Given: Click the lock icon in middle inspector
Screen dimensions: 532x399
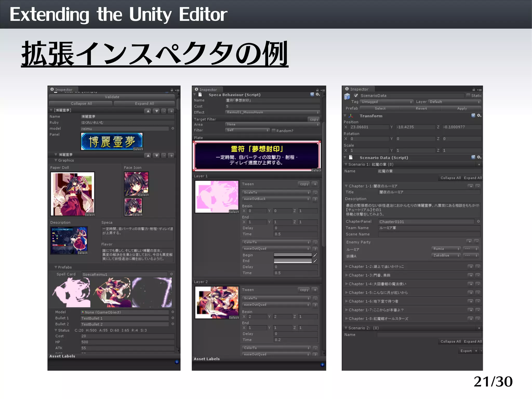Looking at the screenshot, I should [317, 90].
